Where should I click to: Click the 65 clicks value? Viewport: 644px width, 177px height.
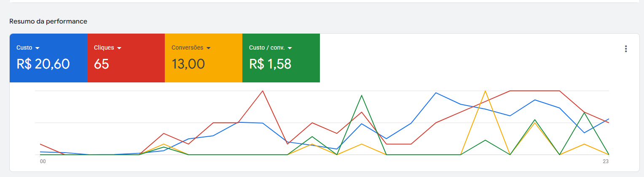click(x=102, y=64)
